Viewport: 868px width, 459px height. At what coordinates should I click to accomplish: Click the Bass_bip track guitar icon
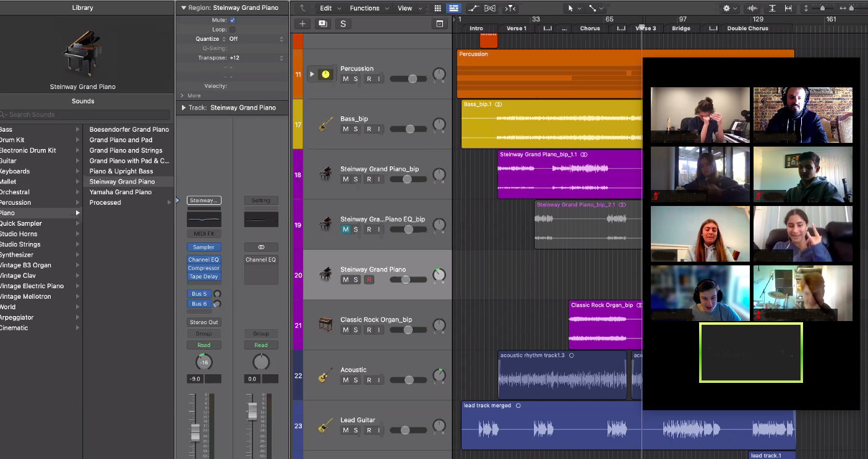pyautogui.click(x=325, y=124)
